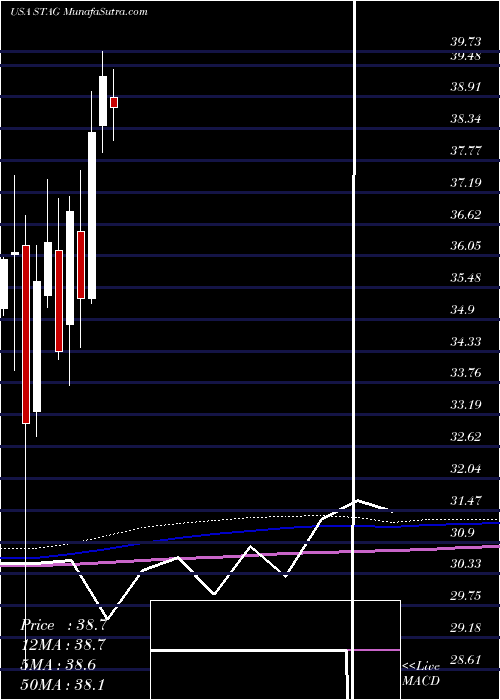
Task: Click the 38.91 price axis label
Action: tap(466, 87)
